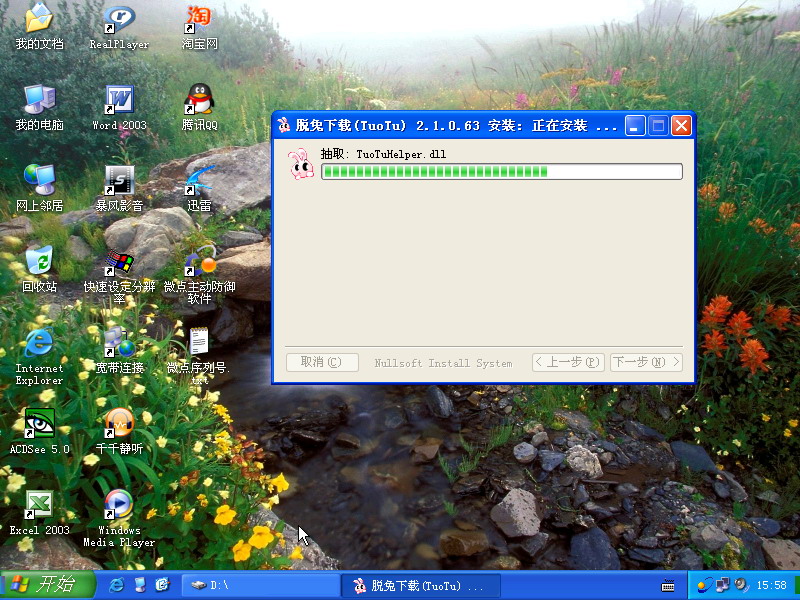
Task: Click the installation progress bar
Action: pos(502,171)
